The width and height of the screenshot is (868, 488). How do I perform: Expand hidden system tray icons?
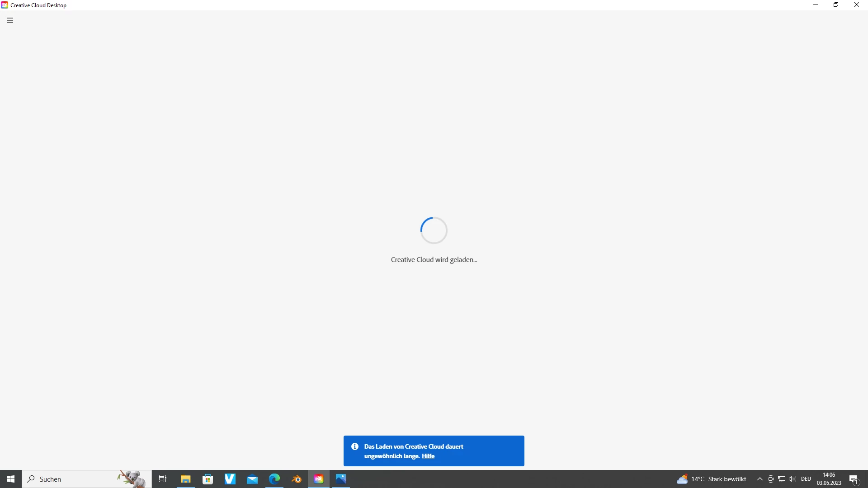click(760, 479)
